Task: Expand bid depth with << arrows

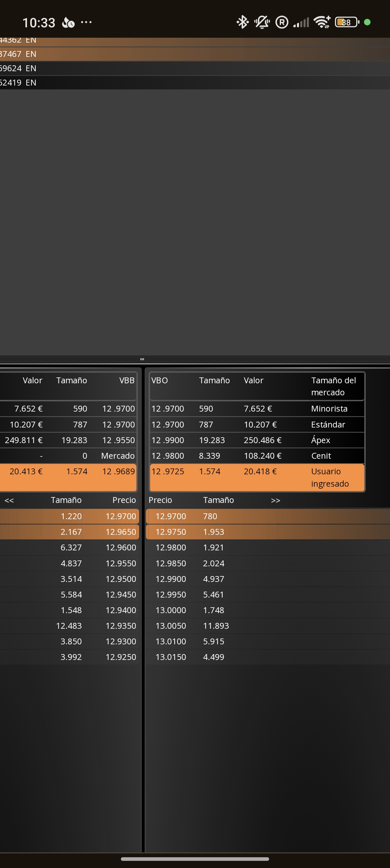Action: (x=9, y=500)
